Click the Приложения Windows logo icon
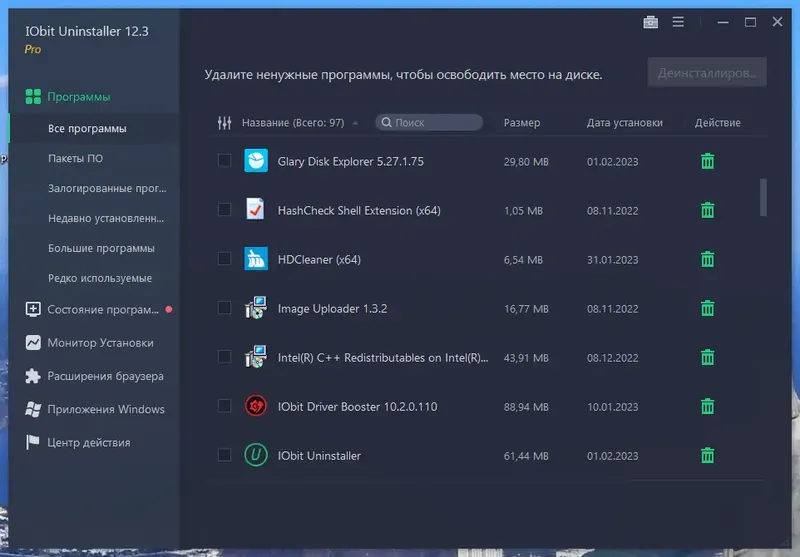 33,409
